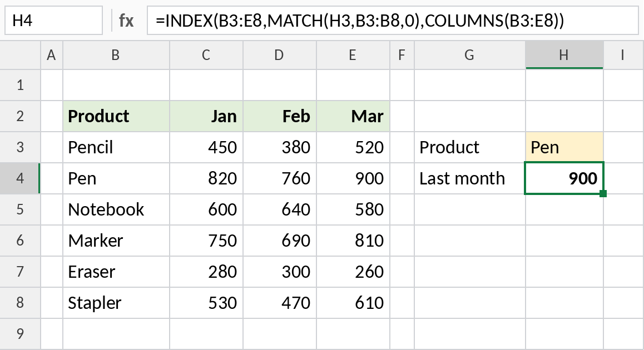Select the Stapler cell

click(x=116, y=303)
